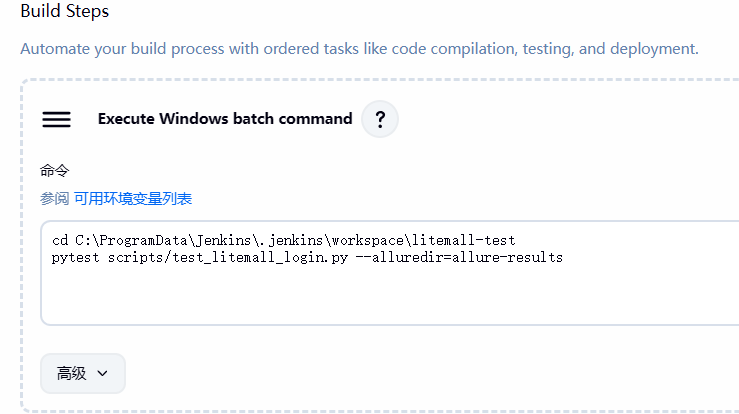The image size is (739, 414).
Task: Open the 可用环境变量列表 link
Action: tap(133, 199)
